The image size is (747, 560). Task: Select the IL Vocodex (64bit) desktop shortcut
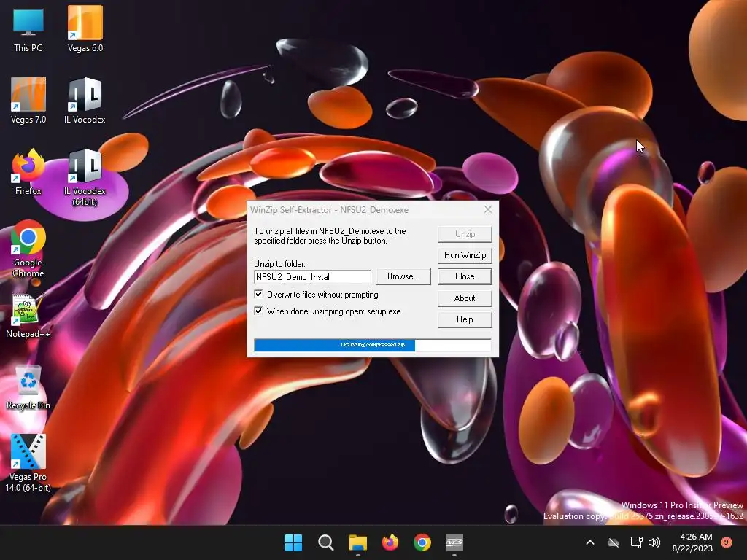click(x=85, y=178)
